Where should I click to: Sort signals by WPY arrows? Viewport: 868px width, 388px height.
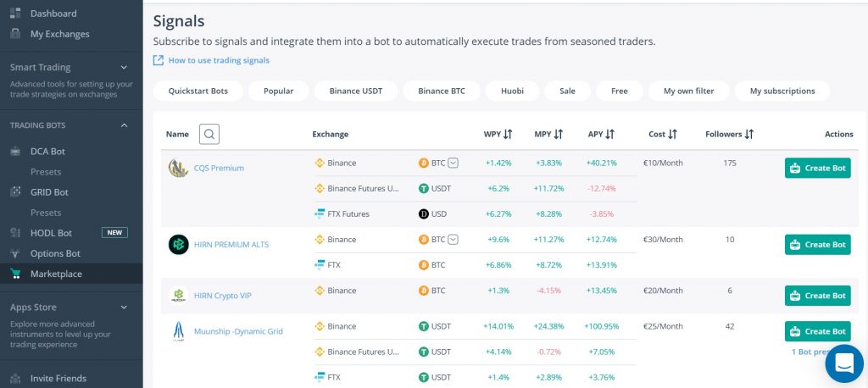click(508, 134)
